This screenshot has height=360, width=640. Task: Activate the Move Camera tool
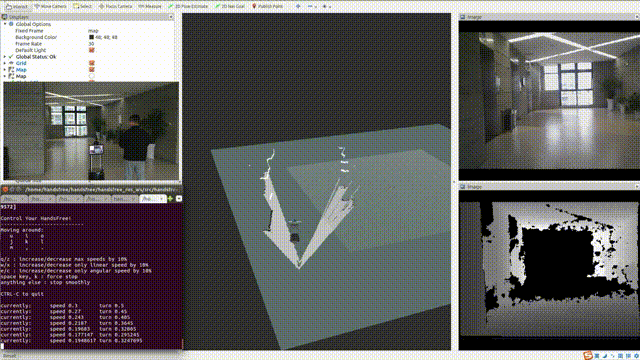(50, 7)
